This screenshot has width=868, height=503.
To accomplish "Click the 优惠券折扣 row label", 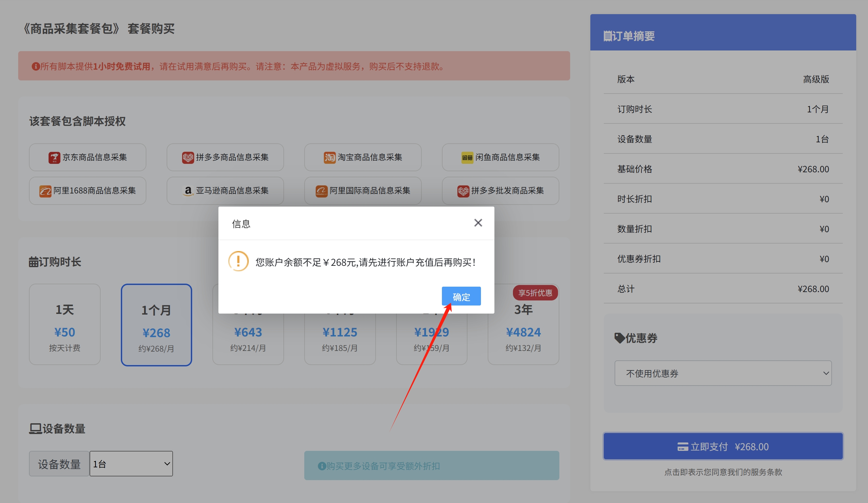I will 639,259.
